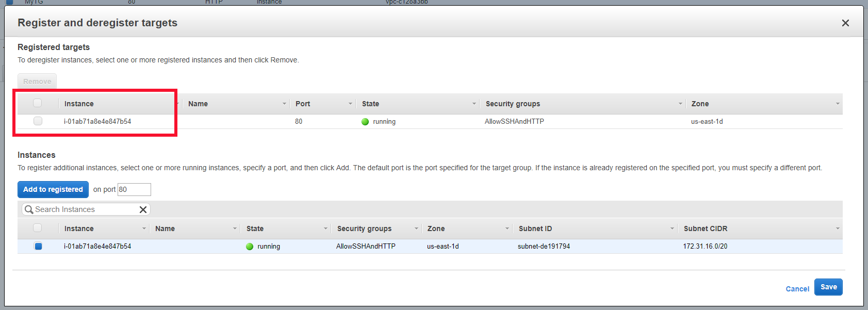The height and width of the screenshot is (310, 868).
Task: Click Subnet CIDR column header
Action: [705, 229]
